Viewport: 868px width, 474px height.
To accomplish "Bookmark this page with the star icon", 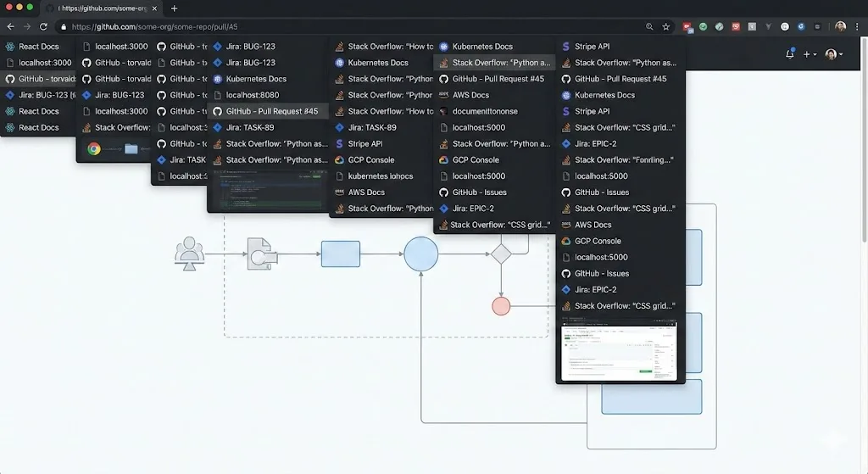I will pyautogui.click(x=665, y=26).
